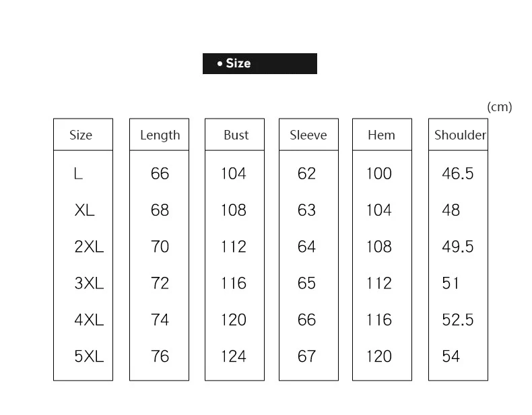Image resolution: width=532 pixels, height=415 pixels.
Task: Click the black Size banner label
Action: tap(259, 63)
